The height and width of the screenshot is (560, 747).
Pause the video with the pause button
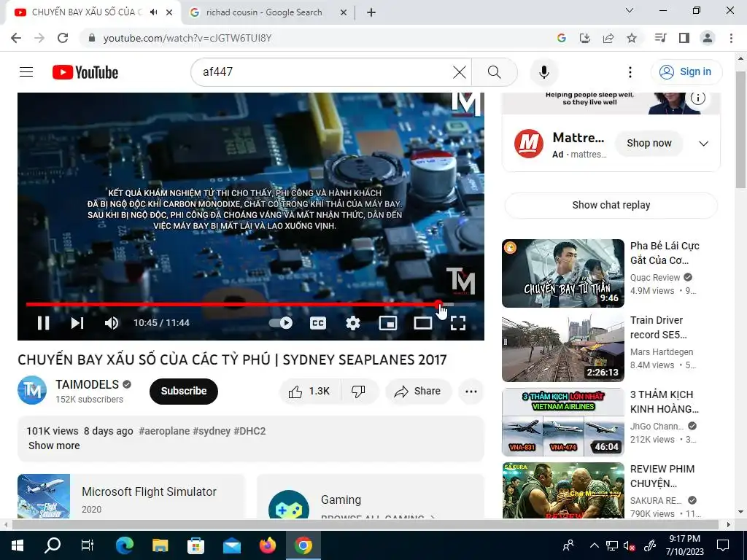click(43, 323)
